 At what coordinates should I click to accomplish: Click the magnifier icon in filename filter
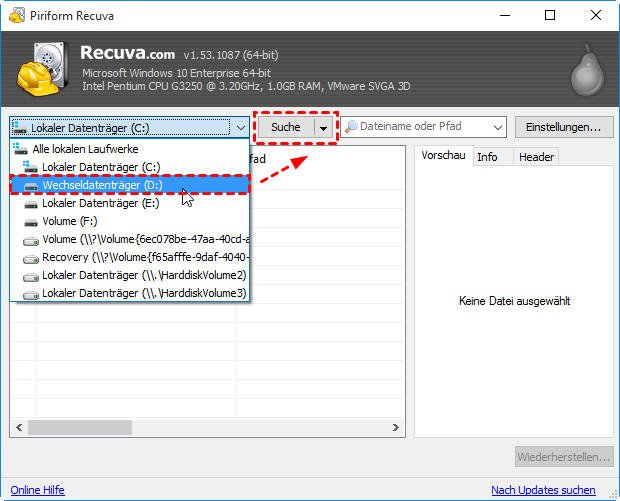tap(351, 127)
